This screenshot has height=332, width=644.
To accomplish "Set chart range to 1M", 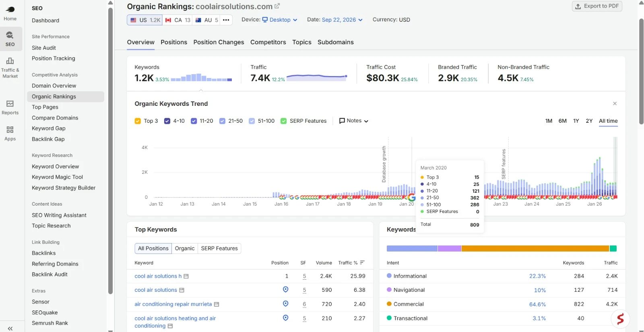I will click(x=549, y=121).
